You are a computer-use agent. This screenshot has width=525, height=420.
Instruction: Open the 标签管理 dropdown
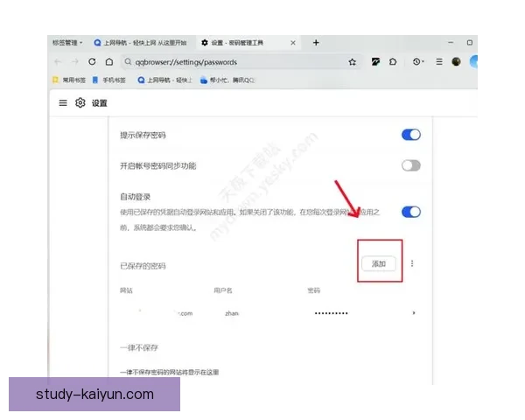(67, 43)
